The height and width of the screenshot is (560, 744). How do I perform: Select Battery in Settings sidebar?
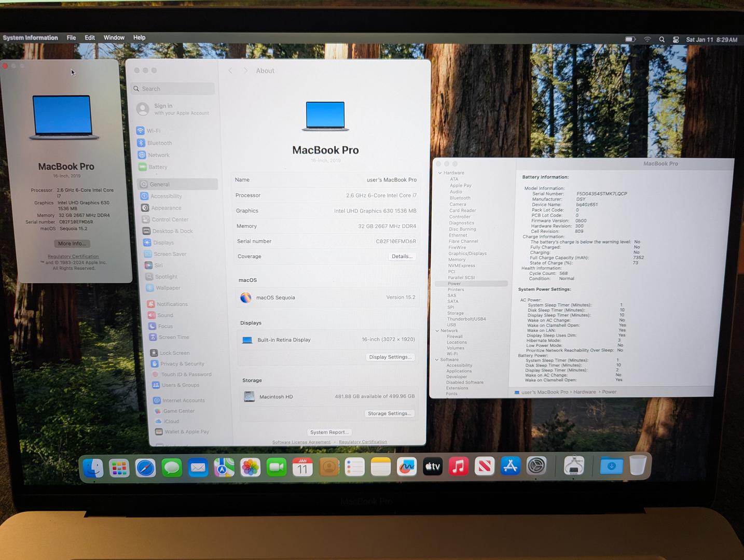pyautogui.click(x=153, y=167)
